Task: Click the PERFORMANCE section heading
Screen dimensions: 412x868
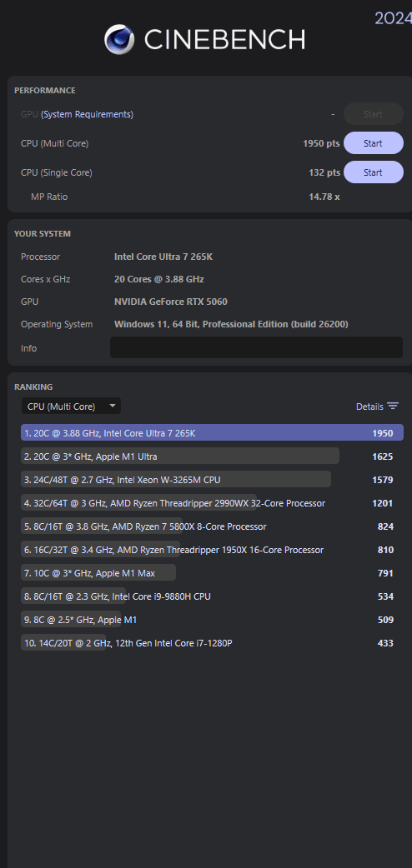Action: click(45, 90)
